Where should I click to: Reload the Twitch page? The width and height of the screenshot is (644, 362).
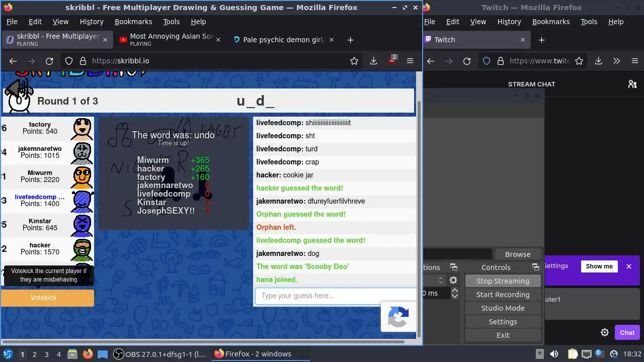(x=467, y=61)
